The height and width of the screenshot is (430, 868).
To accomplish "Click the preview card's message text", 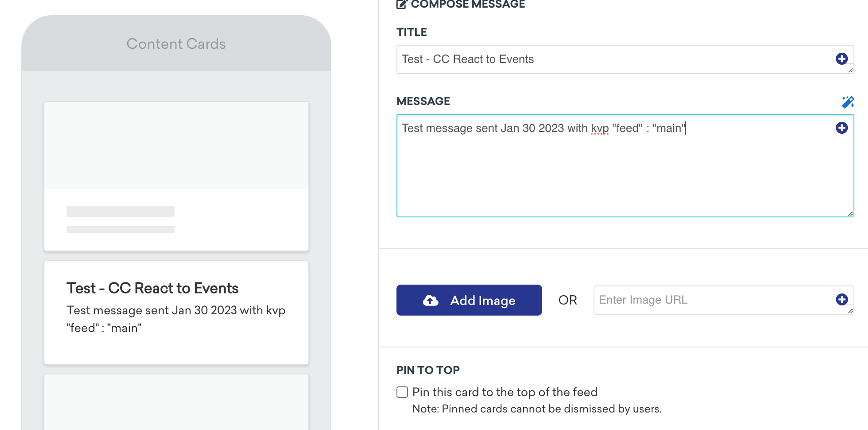I will pos(176,318).
